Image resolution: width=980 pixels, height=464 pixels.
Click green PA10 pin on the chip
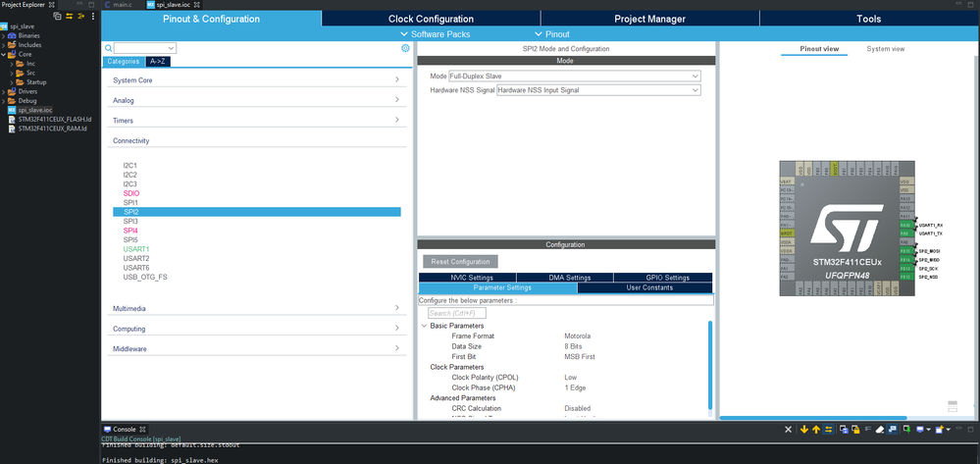click(x=905, y=225)
